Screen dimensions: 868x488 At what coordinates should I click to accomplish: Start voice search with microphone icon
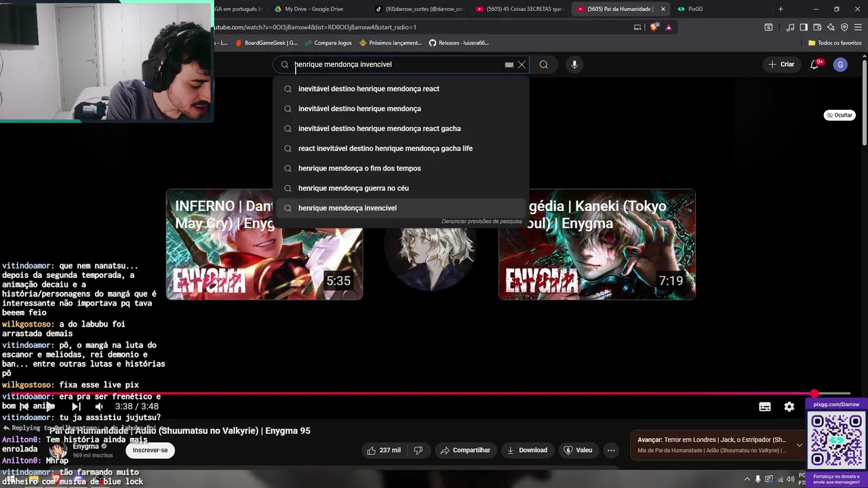(x=574, y=64)
